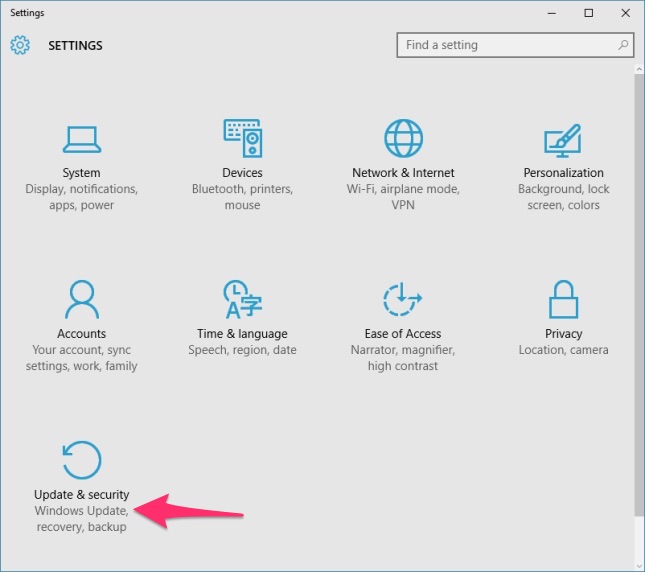Click the magnifier search icon
This screenshot has height=572, width=645.
pos(623,45)
